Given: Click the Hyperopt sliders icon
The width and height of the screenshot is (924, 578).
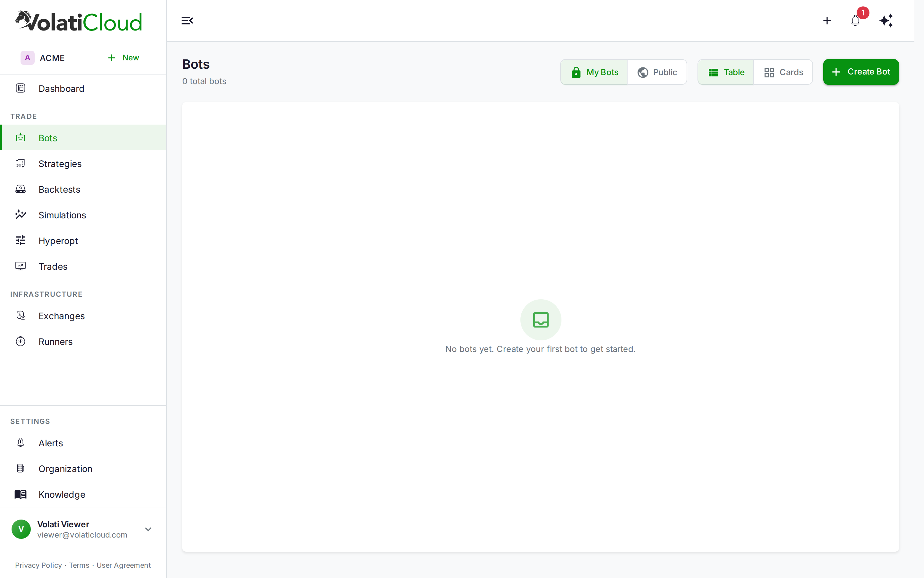Looking at the screenshot, I should tap(21, 241).
